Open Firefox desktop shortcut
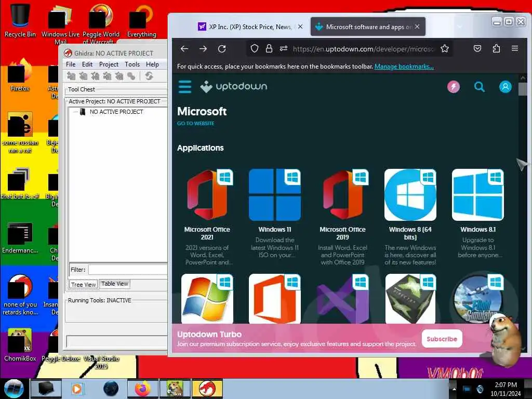The image size is (532, 399). 20,75
